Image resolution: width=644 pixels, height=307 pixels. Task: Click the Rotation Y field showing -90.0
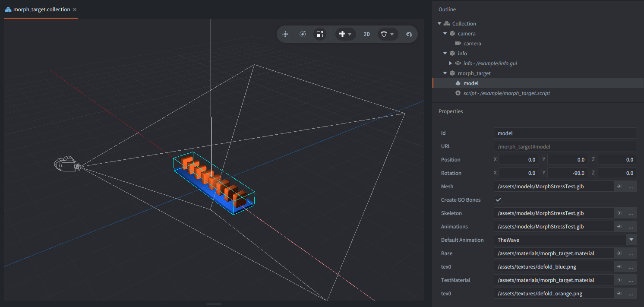pos(568,173)
